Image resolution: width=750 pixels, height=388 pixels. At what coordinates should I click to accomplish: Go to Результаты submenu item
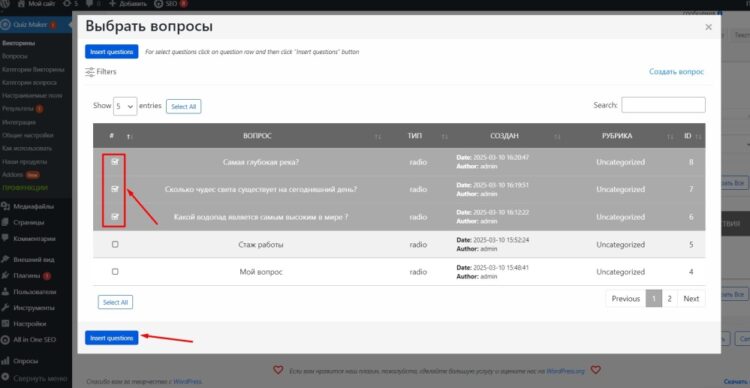pyautogui.click(x=22, y=109)
